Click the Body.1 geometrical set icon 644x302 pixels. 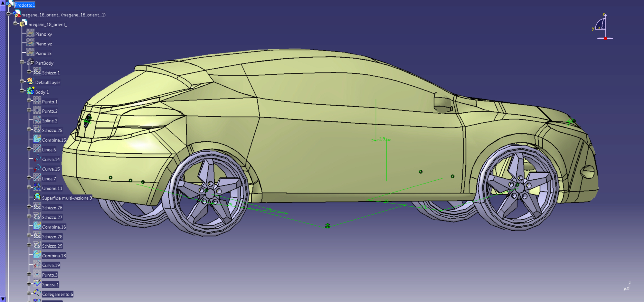(31, 91)
